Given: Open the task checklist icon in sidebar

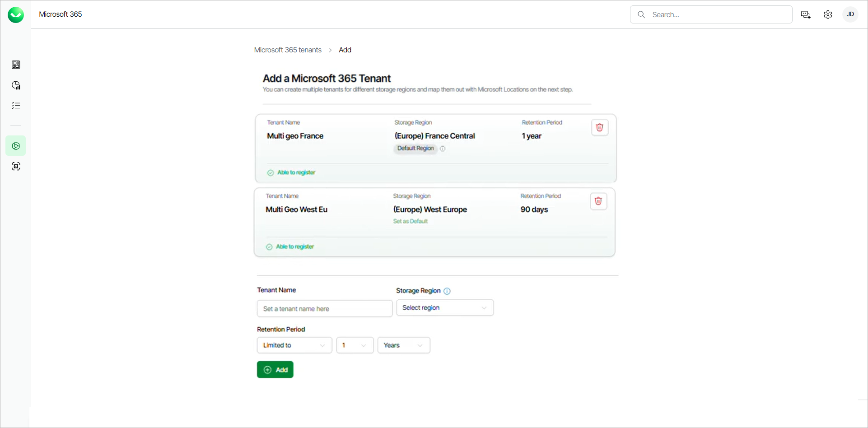Looking at the screenshot, I should pyautogui.click(x=16, y=106).
